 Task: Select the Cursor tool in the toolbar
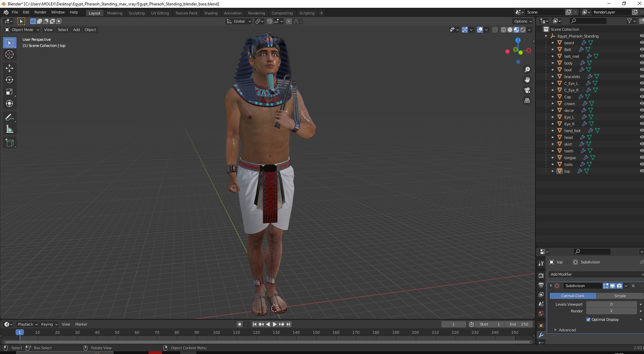[x=9, y=54]
